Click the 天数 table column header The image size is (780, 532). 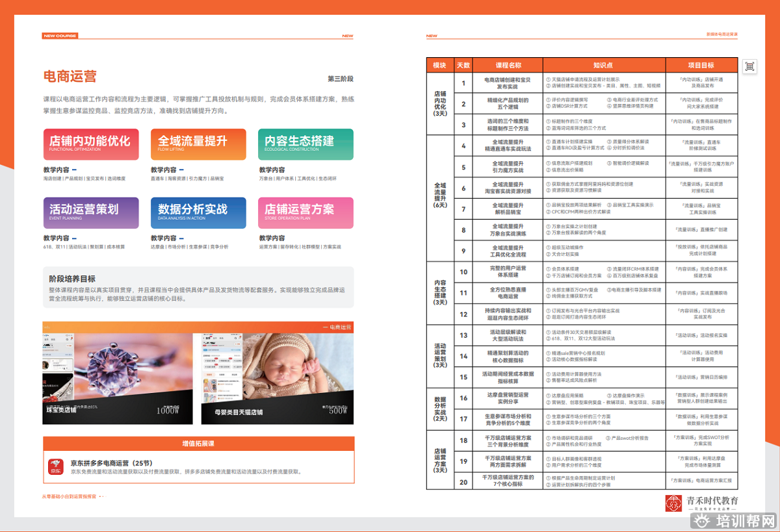[x=463, y=65]
